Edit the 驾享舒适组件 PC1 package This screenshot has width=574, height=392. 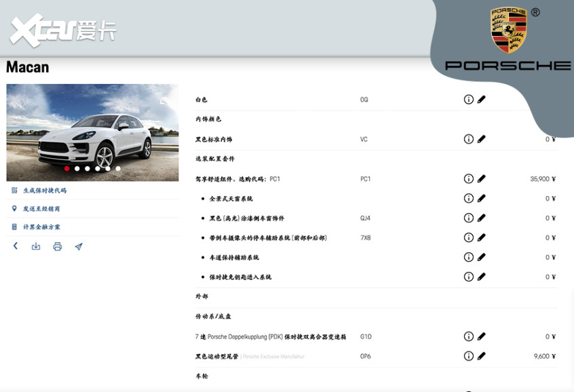click(x=481, y=178)
